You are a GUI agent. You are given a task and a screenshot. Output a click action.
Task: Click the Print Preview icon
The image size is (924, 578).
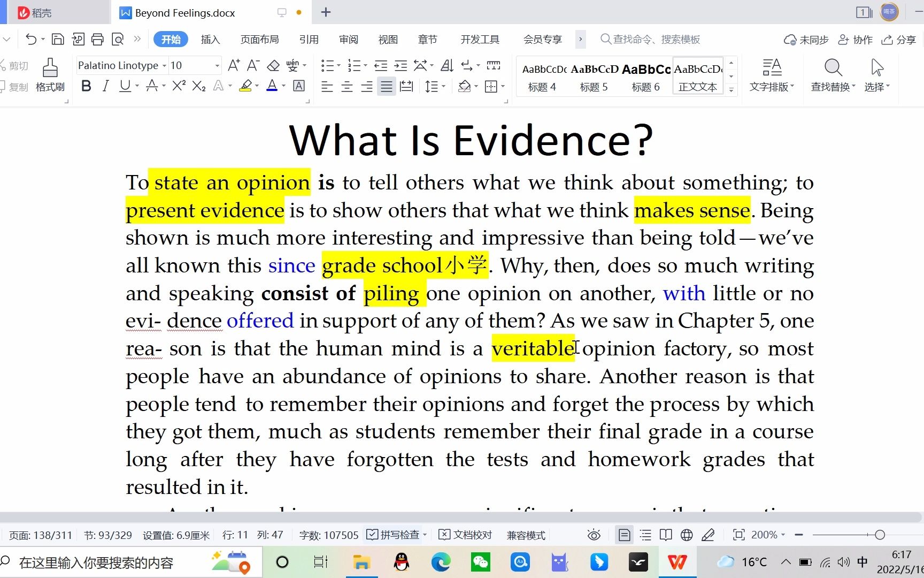pyautogui.click(x=117, y=39)
